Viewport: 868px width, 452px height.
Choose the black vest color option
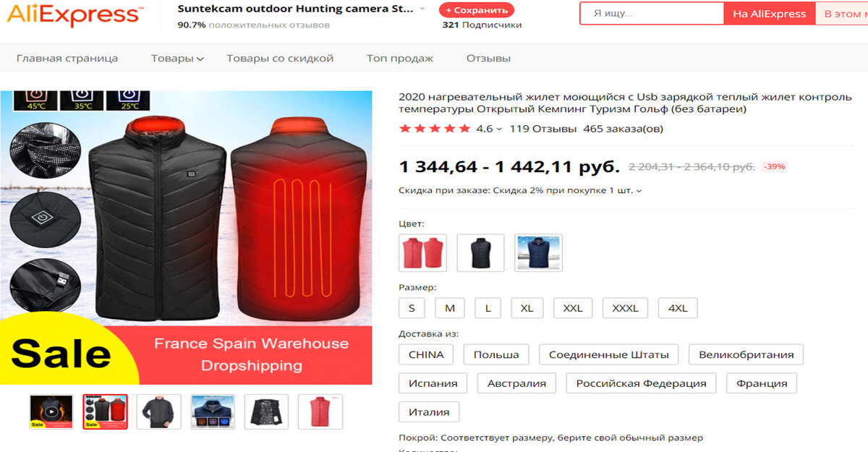pyautogui.click(x=481, y=253)
